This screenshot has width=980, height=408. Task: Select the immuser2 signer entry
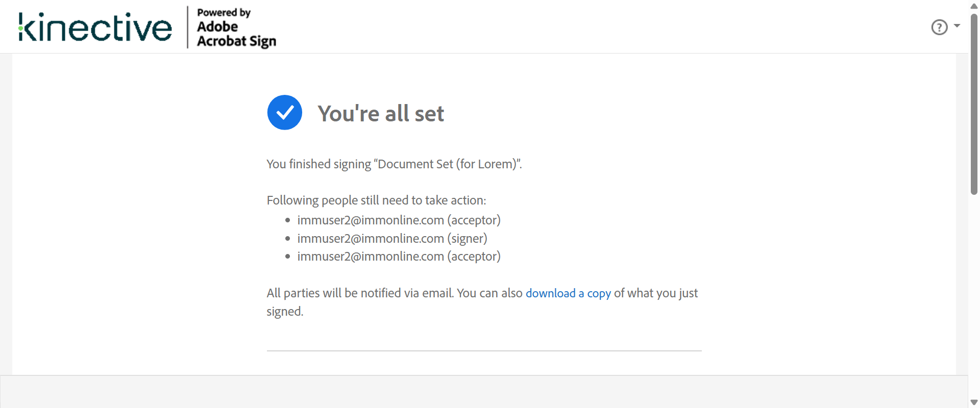(392, 239)
